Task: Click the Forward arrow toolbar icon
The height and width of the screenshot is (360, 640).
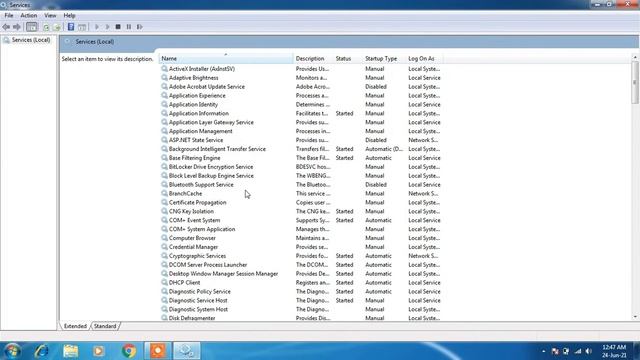Action: click(17, 27)
